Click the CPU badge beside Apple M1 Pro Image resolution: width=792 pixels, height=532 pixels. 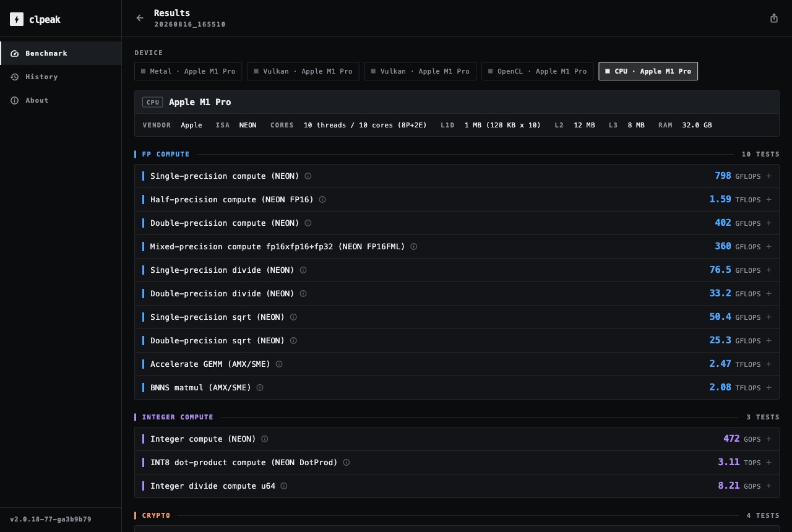point(153,103)
